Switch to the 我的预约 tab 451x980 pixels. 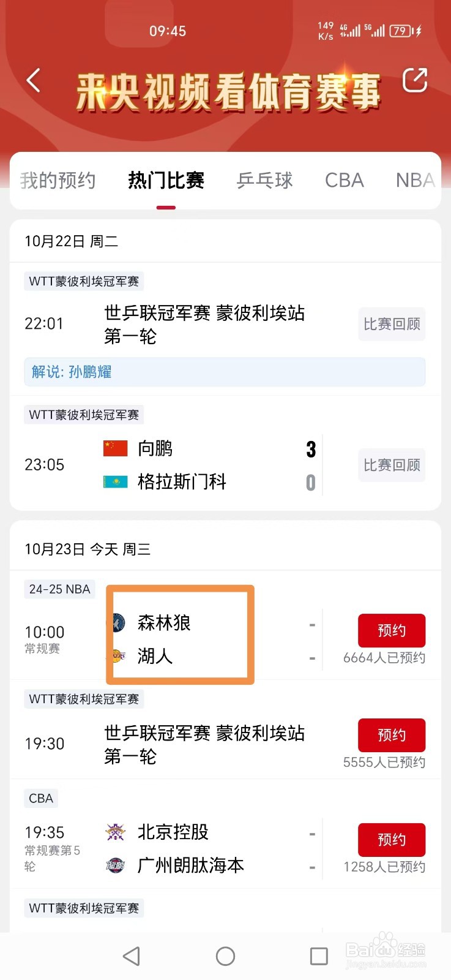point(58,180)
